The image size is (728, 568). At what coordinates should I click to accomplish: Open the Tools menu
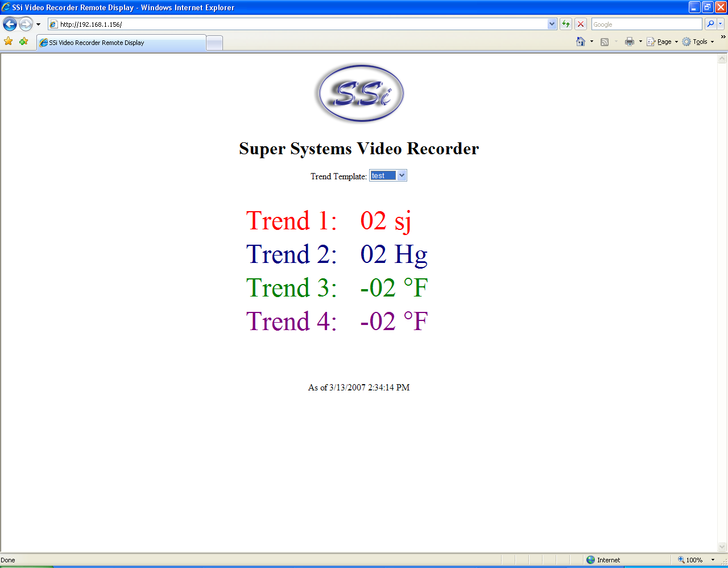pyautogui.click(x=698, y=42)
